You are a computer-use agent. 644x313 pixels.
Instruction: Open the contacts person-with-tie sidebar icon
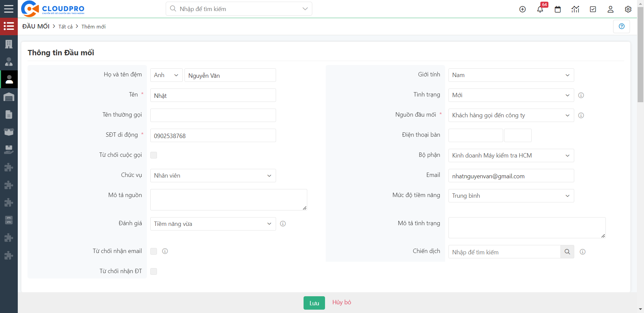coord(9,62)
